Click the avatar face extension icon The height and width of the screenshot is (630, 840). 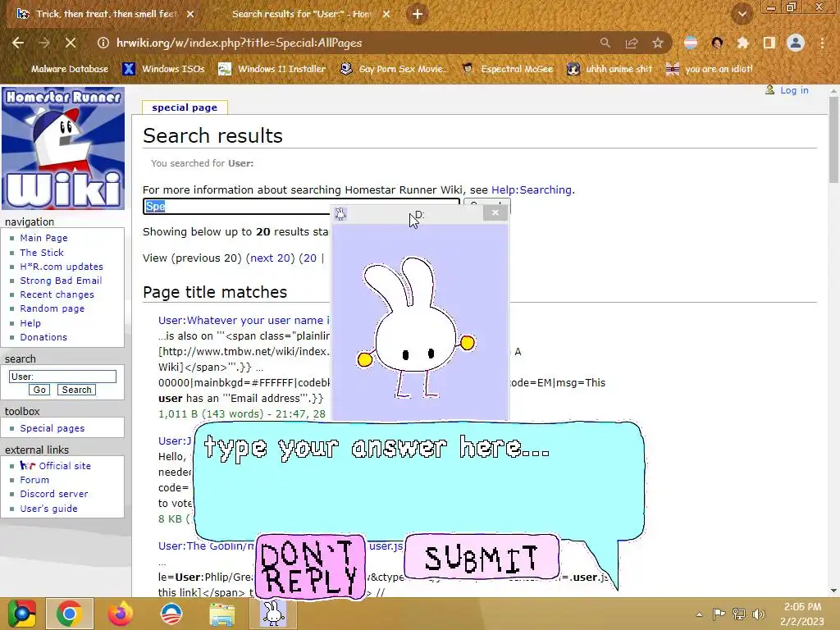717,43
